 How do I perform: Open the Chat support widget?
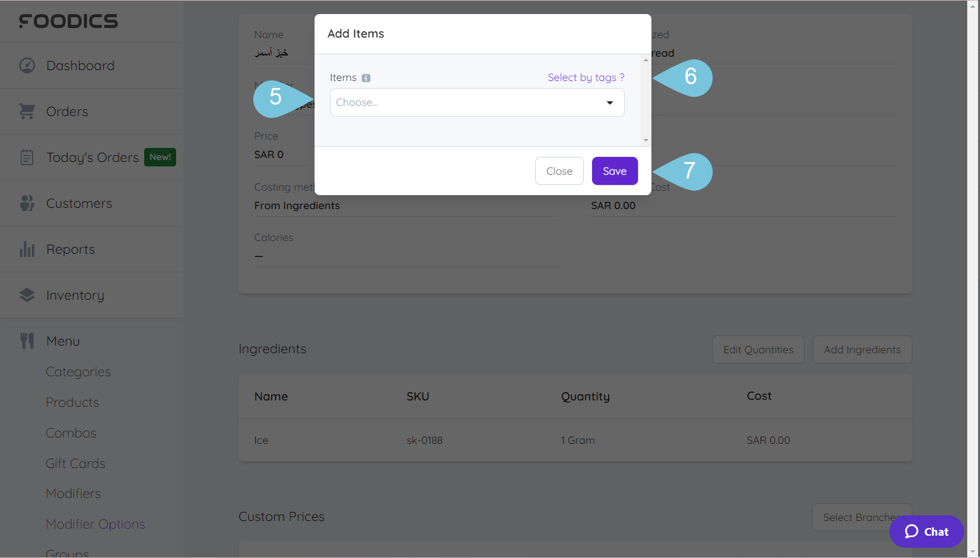(x=926, y=531)
